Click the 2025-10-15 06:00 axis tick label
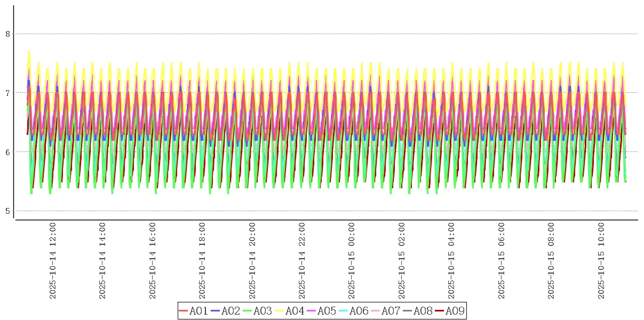 click(x=501, y=261)
